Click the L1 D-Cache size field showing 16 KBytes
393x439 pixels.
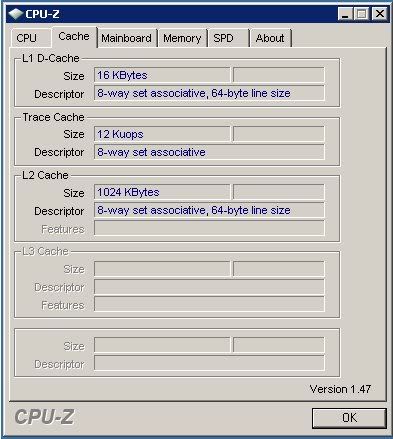[162, 75]
